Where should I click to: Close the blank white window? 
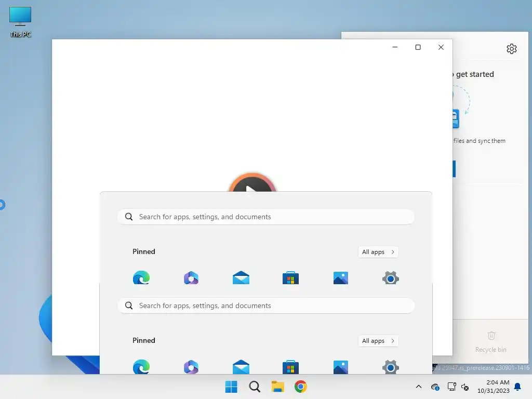pyautogui.click(x=441, y=47)
